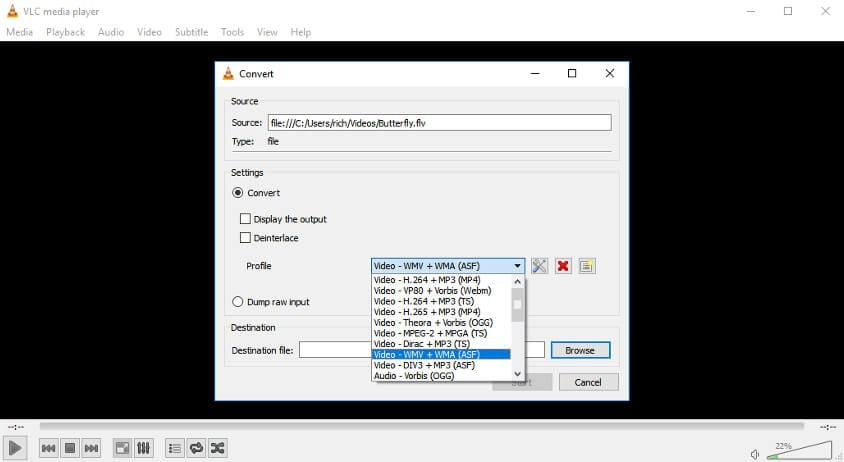Cancel the Convert dialog
The height and width of the screenshot is (462, 844).
(x=588, y=382)
